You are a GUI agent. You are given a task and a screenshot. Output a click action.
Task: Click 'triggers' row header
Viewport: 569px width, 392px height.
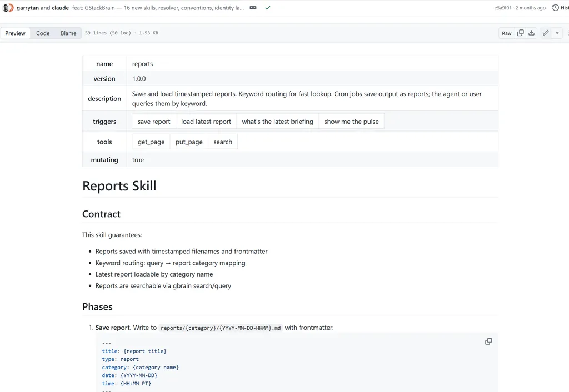(x=104, y=122)
